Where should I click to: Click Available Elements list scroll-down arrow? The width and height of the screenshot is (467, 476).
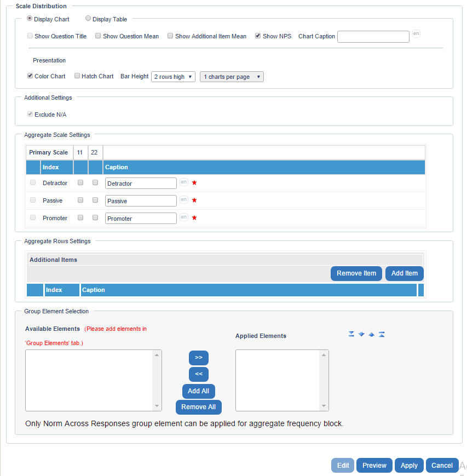[157, 406]
